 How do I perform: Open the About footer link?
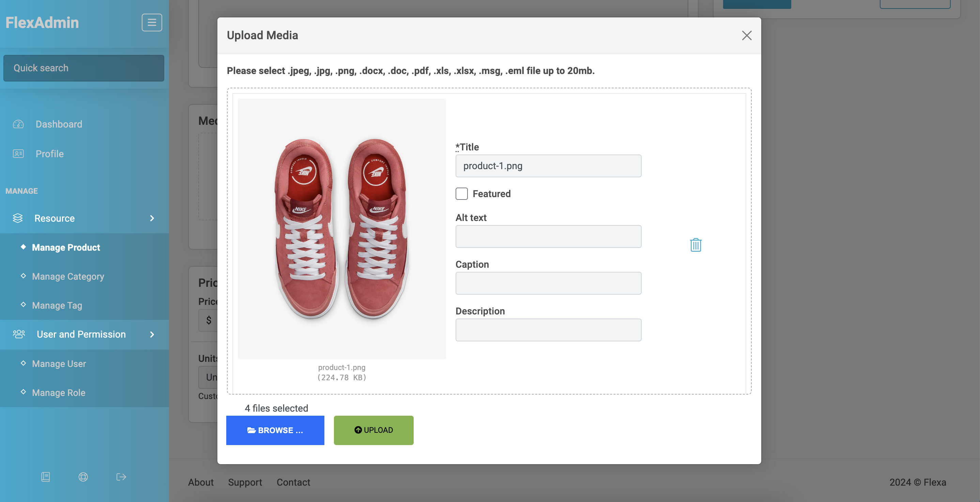200,482
